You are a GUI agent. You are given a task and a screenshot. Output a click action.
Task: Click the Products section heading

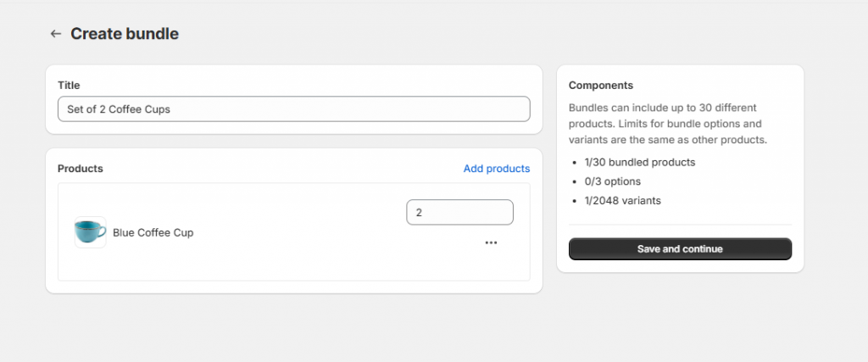pyautogui.click(x=80, y=169)
